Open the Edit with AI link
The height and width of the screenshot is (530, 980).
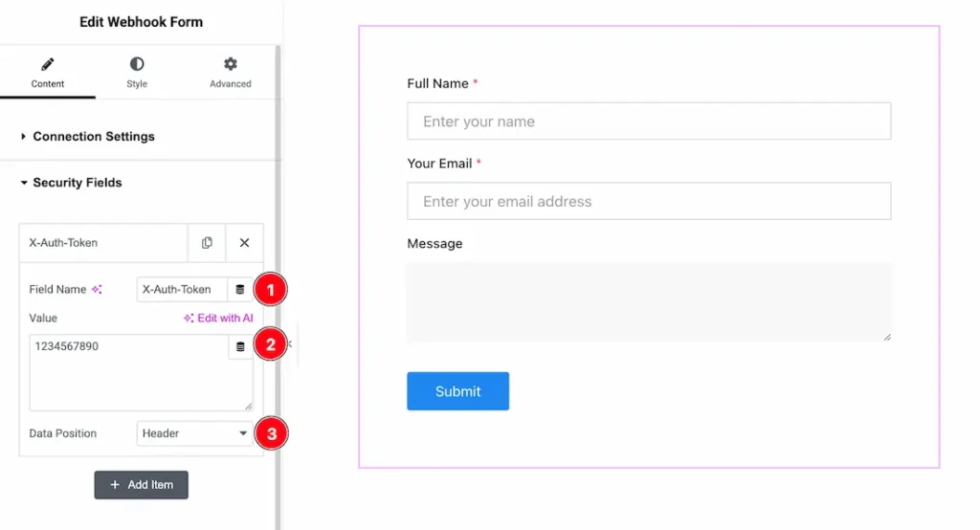(218, 318)
